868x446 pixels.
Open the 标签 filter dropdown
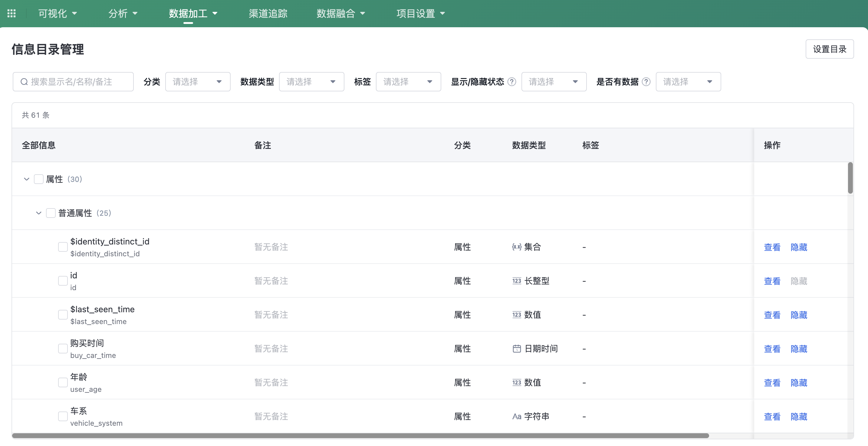tap(408, 82)
